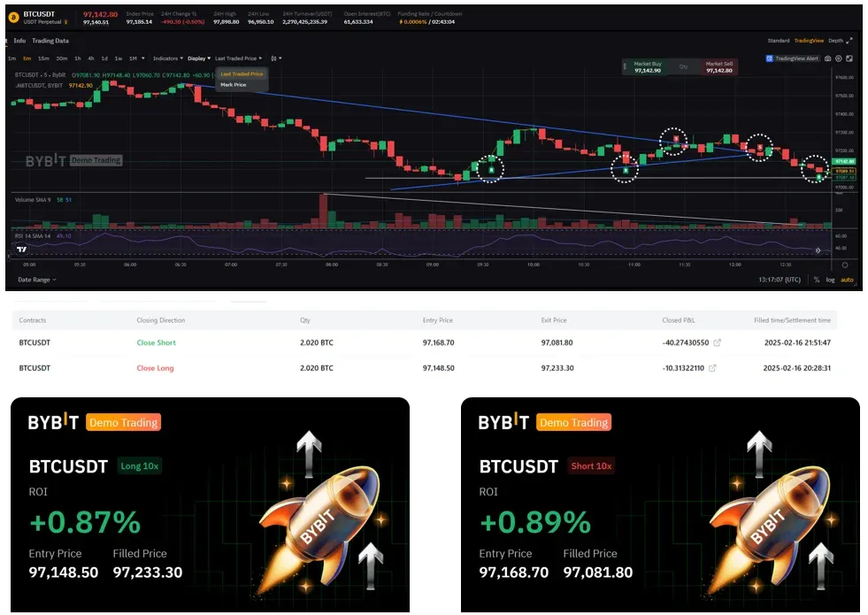This screenshot has height=615, width=868.
Task: Open the Date Range dropdown
Action: tap(37, 281)
